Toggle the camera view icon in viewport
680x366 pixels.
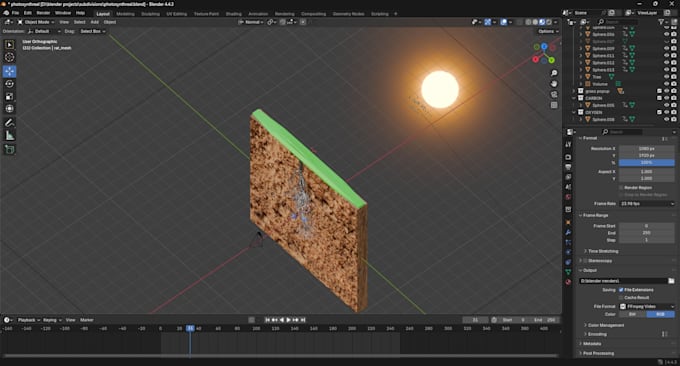554,94
